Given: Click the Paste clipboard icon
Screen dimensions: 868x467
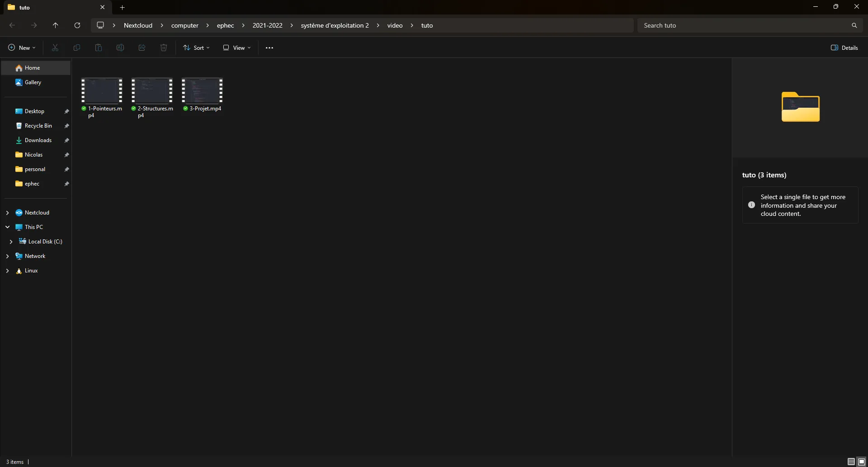Looking at the screenshot, I should tap(99, 48).
